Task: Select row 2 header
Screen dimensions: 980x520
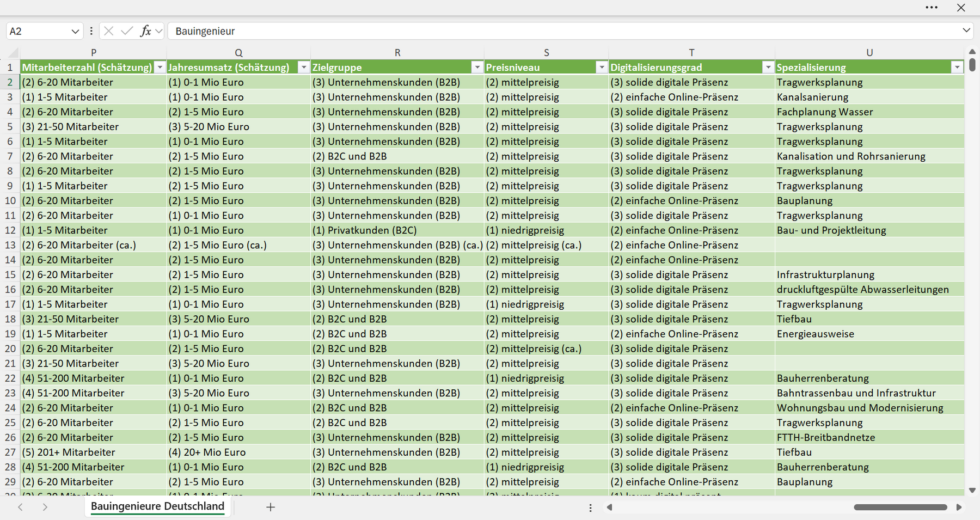Action: coord(10,82)
